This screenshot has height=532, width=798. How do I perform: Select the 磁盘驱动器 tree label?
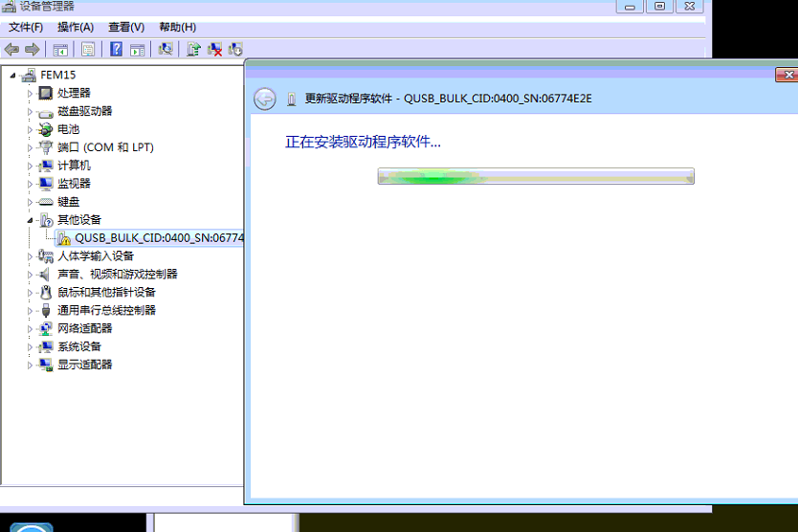point(84,111)
